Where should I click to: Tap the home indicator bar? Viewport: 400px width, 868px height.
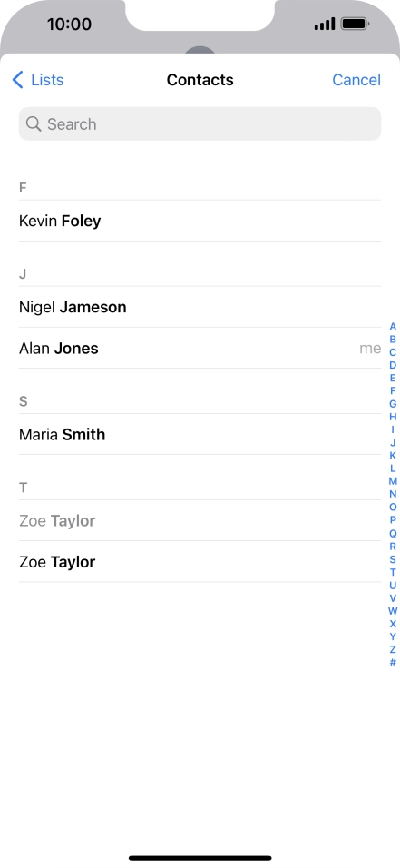[200, 858]
